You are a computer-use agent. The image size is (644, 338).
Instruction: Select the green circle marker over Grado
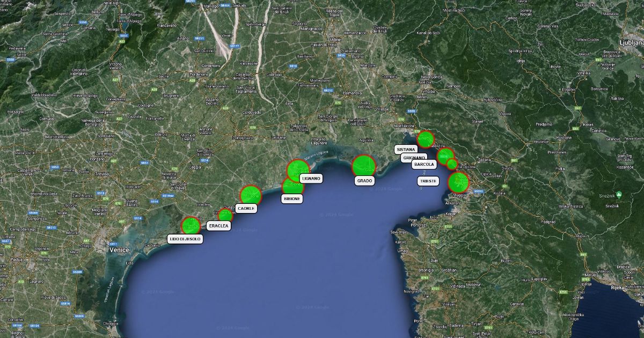click(363, 165)
